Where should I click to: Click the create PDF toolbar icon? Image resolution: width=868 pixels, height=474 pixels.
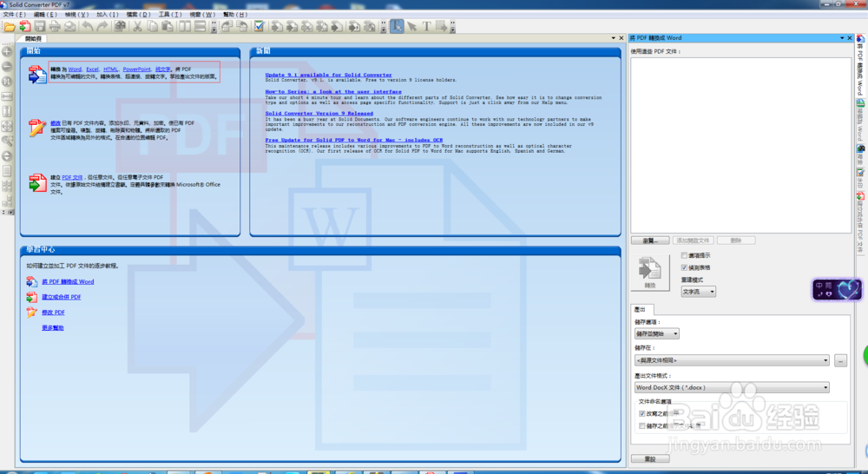tap(24, 27)
